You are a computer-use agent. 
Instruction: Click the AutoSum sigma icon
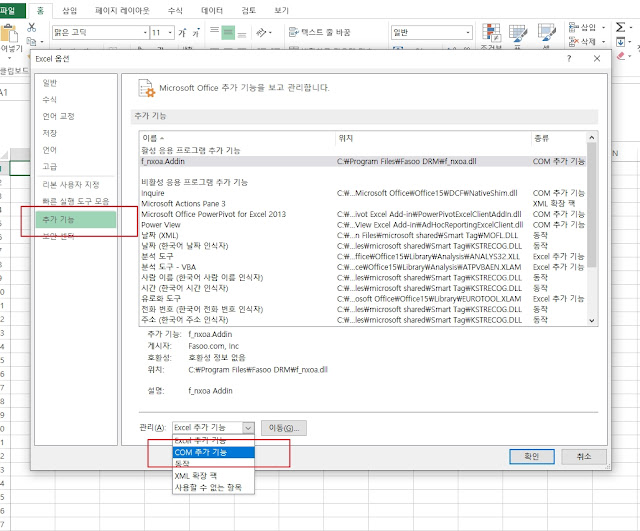pyautogui.click(x=620, y=27)
